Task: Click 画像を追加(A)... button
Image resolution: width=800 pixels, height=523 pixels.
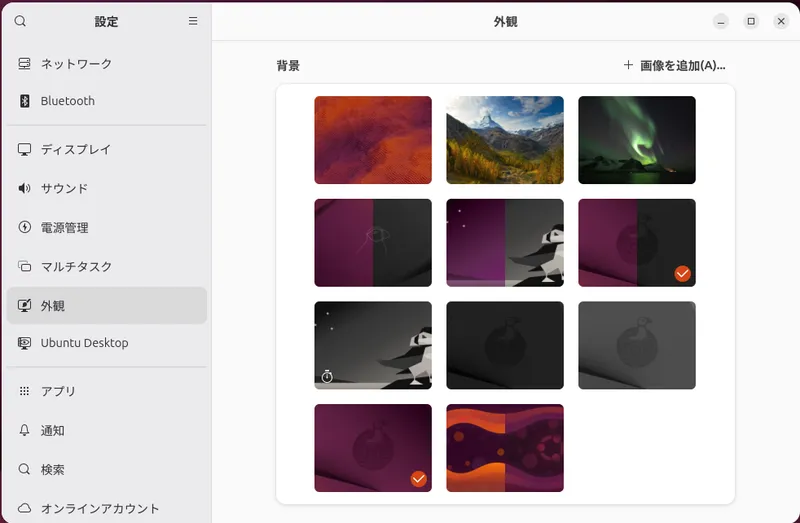Action: (674, 65)
